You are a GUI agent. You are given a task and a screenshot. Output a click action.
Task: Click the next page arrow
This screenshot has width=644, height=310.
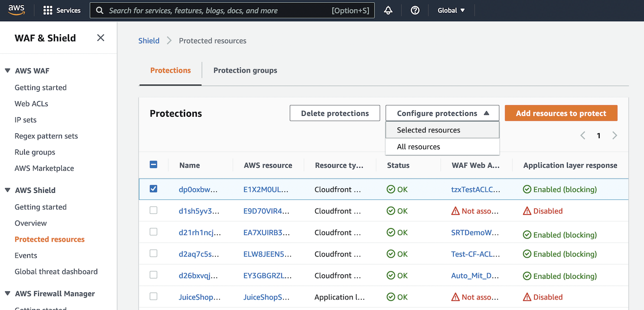pyautogui.click(x=614, y=135)
